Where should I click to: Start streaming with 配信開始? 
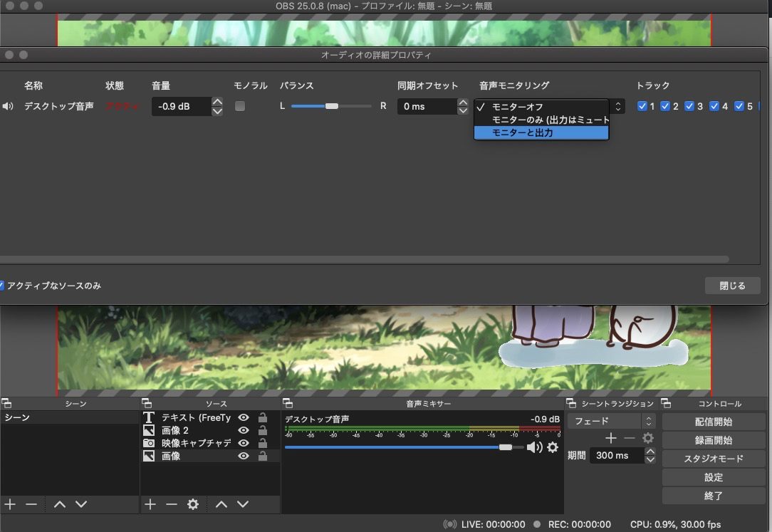714,422
